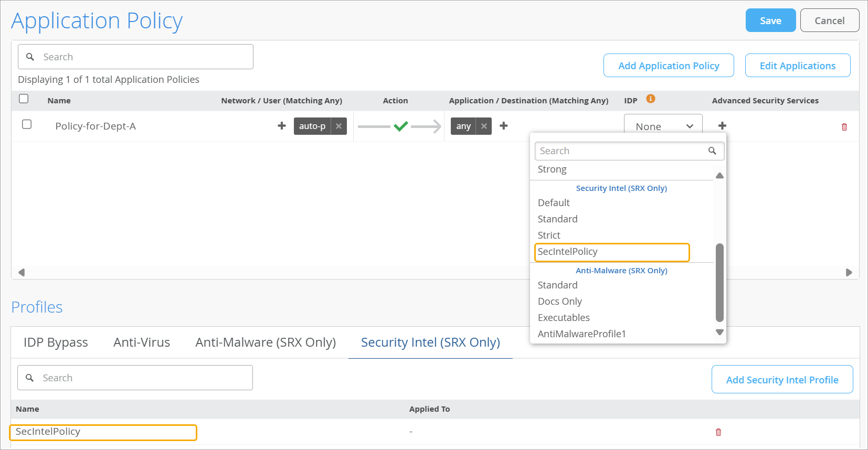Add an Advanced Security Service with plus icon
This screenshot has width=868, height=450.
point(723,126)
